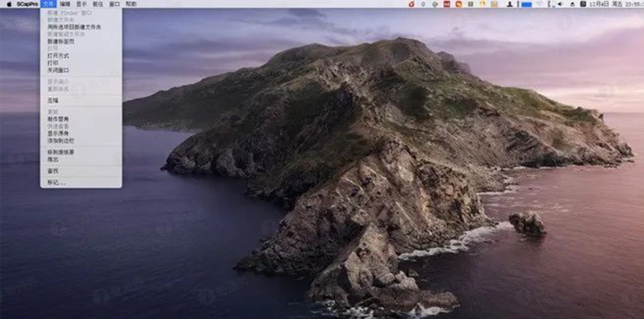Image resolution: width=644 pixels, height=319 pixels.
Task: Click the blue rectangle status bar icon
Action: click(x=527, y=4)
